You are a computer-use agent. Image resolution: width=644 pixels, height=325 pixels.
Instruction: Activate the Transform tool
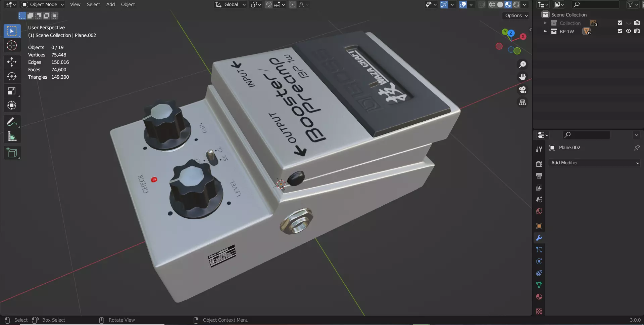(x=12, y=106)
